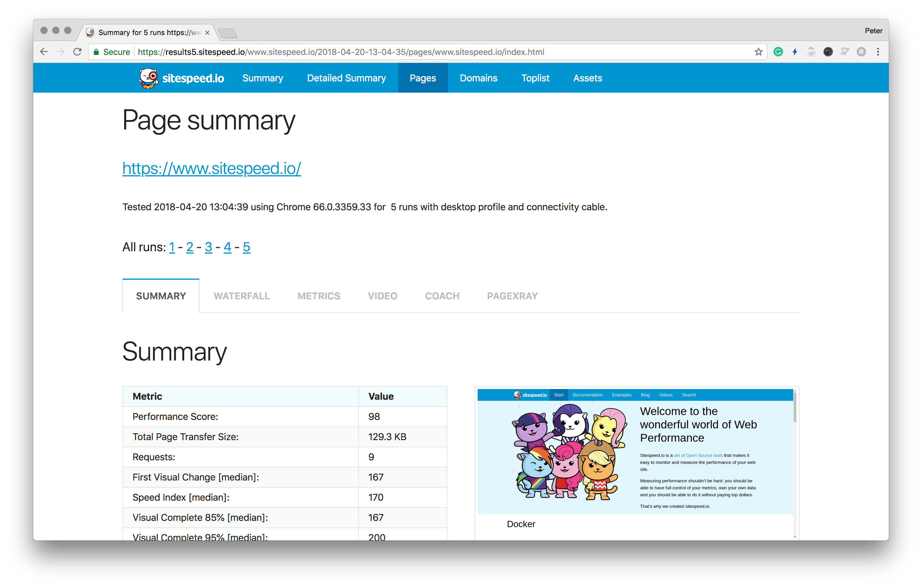Open the PAGEXRAY tab
The width and height of the screenshot is (922, 588).
[x=512, y=296]
